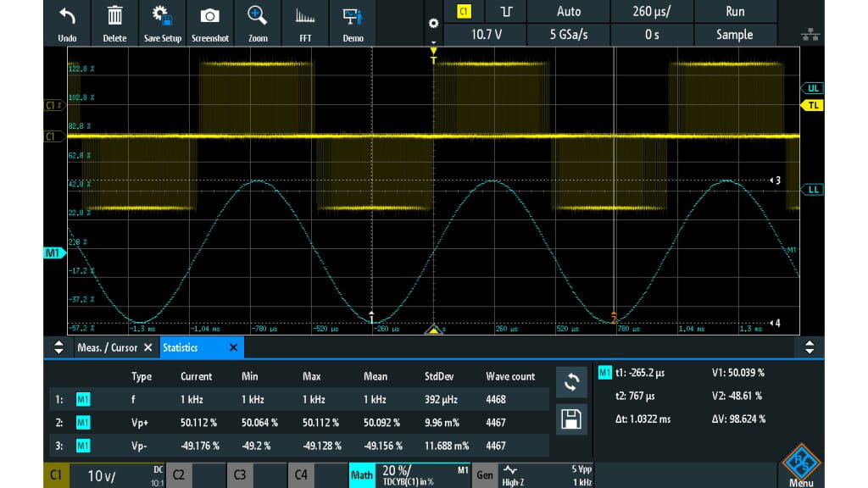868x488 pixels.
Task: Close the Statistics tab
Action: point(234,347)
